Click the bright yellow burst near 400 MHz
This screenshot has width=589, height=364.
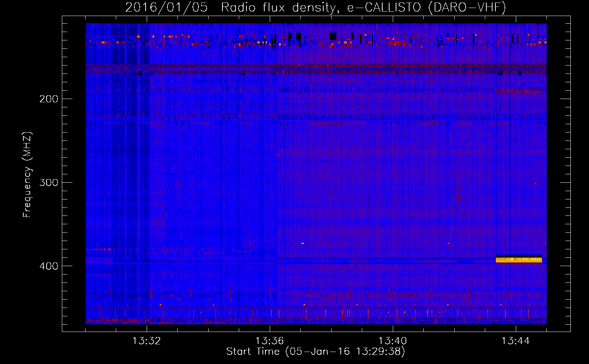519,260
